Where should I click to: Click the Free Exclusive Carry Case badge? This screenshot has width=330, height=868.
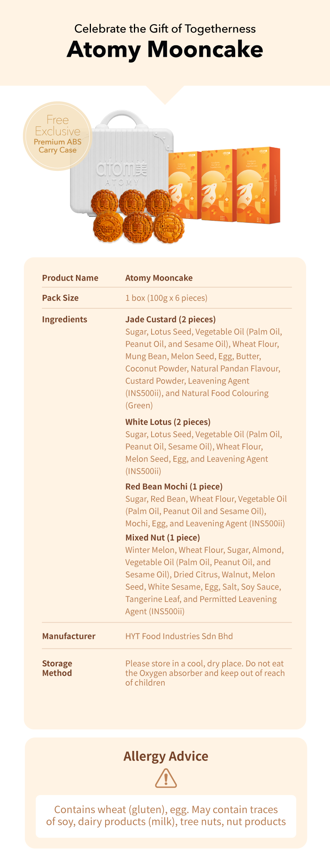click(58, 136)
